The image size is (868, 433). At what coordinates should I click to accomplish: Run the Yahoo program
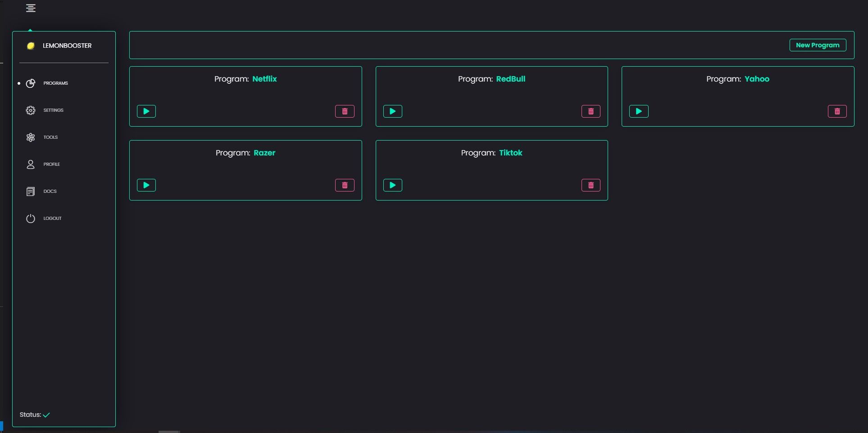(x=639, y=111)
